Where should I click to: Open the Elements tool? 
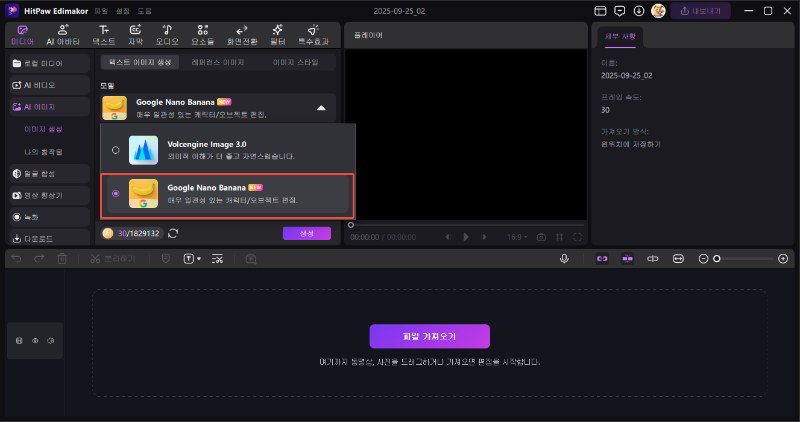(x=203, y=35)
